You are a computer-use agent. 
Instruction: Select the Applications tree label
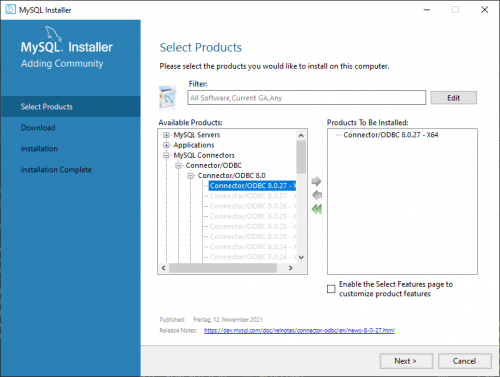194,145
